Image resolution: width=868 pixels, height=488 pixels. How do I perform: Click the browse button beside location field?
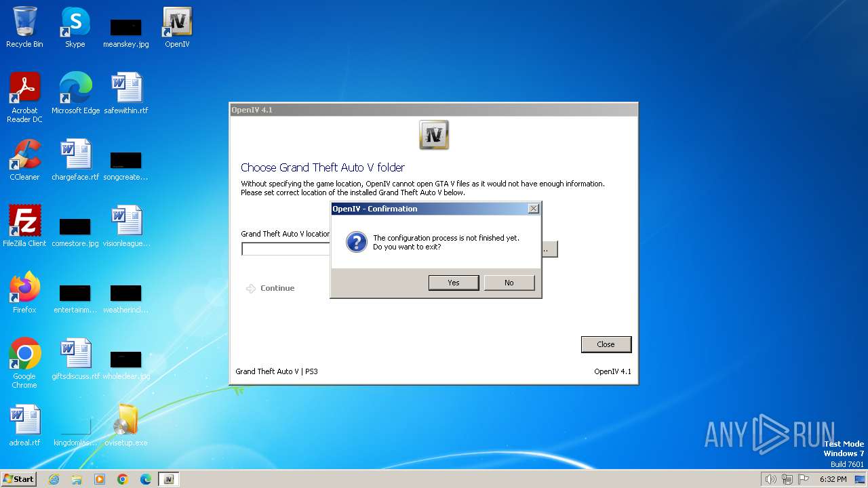pos(549,249)
